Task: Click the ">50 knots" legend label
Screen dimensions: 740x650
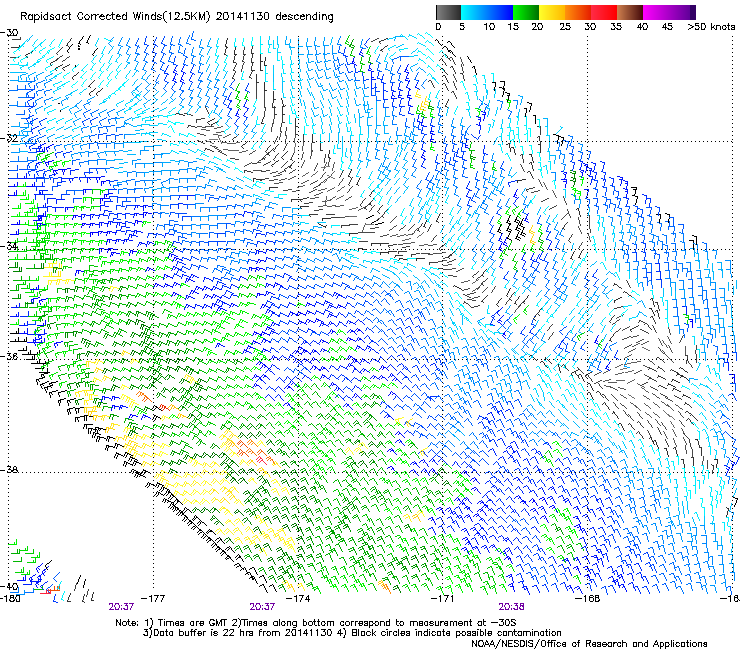Action: [x=711, y=27]
